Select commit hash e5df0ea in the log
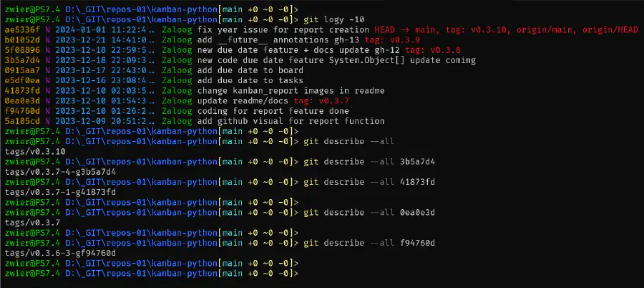This screenshot has width=644, height=288. 23,81
